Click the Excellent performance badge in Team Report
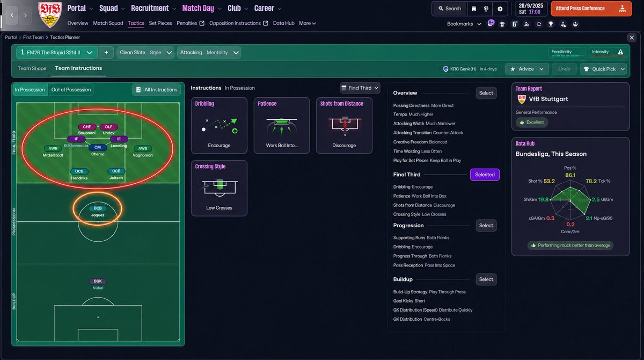Viewport: 644px width, 360px height. [531, 123]
